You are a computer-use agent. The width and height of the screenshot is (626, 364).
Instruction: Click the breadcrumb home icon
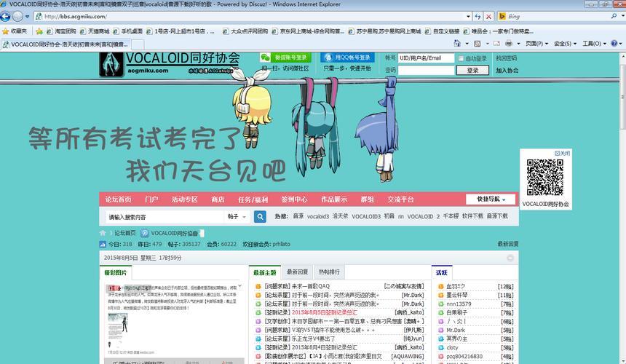(x=103, y=233)
